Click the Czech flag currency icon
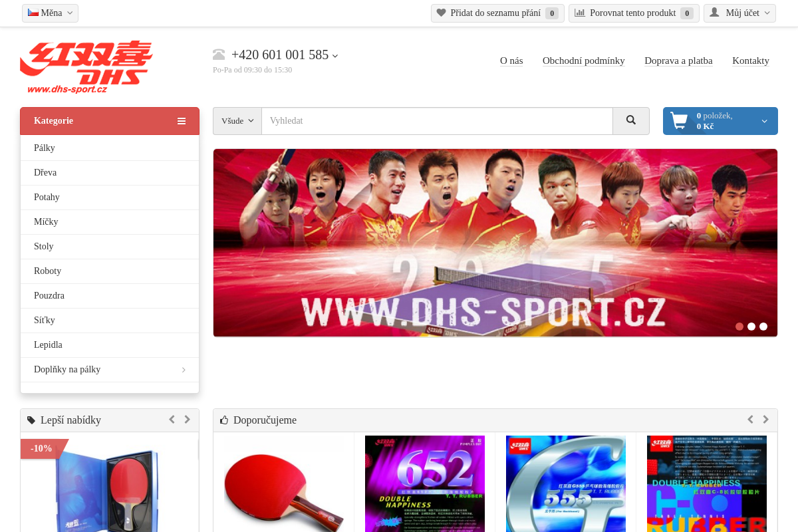Image resolution: width=798 pixels, height=532 pixels. 33,13
